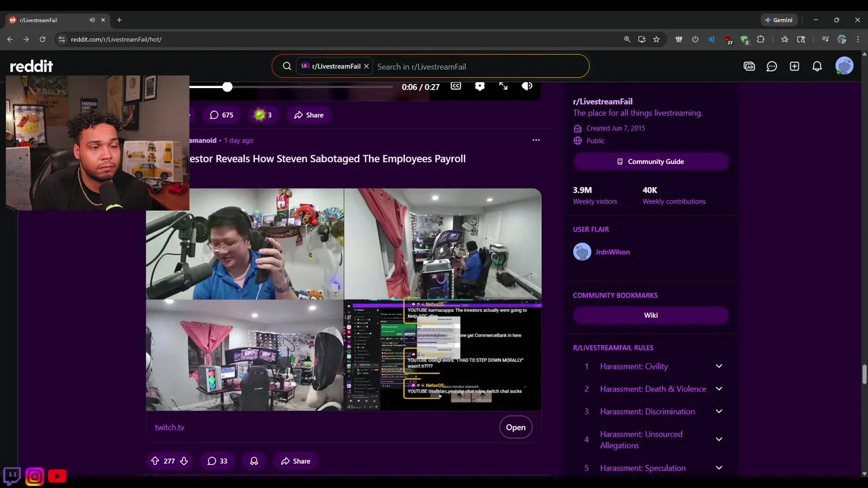Viewport: 868px width, 488px height.
Task: Click the video progress scrubber handle
Action: pyautogui.click(x=227, y=87)
